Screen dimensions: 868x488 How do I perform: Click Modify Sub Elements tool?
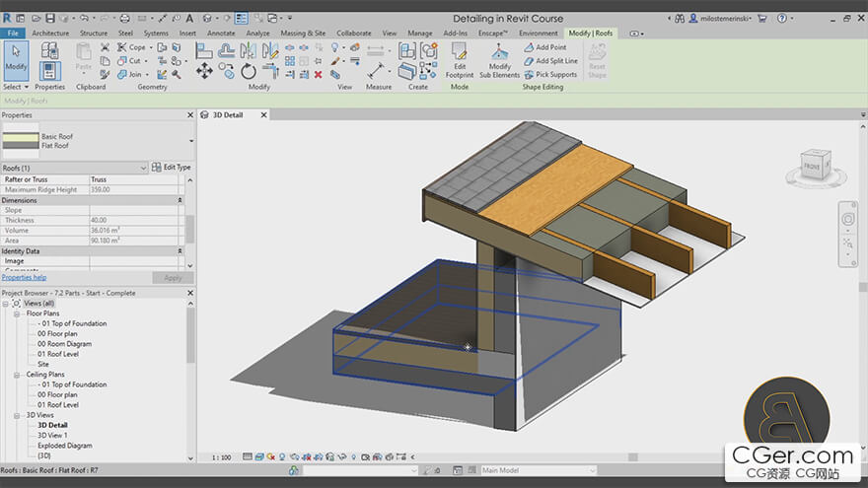pyautogui.click(x=499, y=60)
